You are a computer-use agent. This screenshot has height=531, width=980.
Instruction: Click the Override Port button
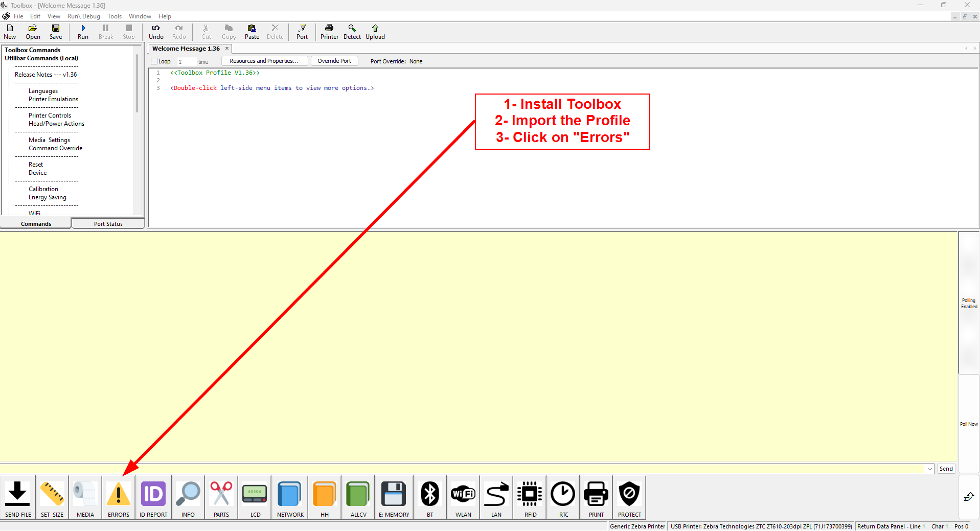pyautogui.click(x=334, y=60)
